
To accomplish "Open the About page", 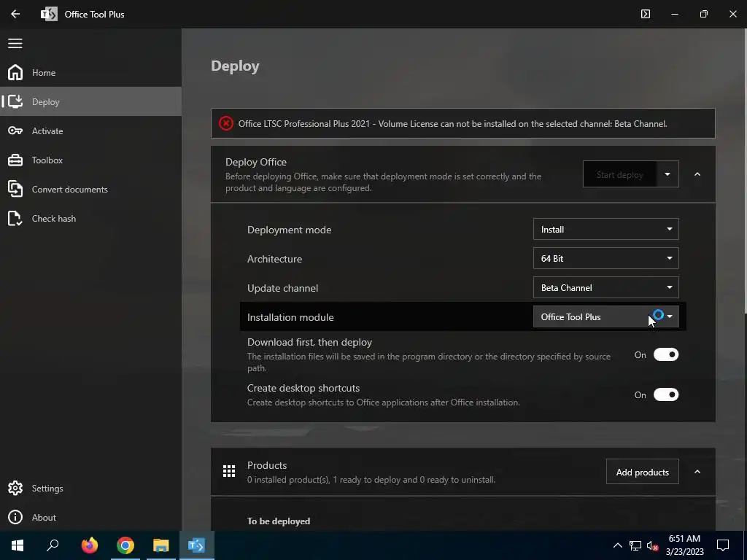I will (90, 517).
